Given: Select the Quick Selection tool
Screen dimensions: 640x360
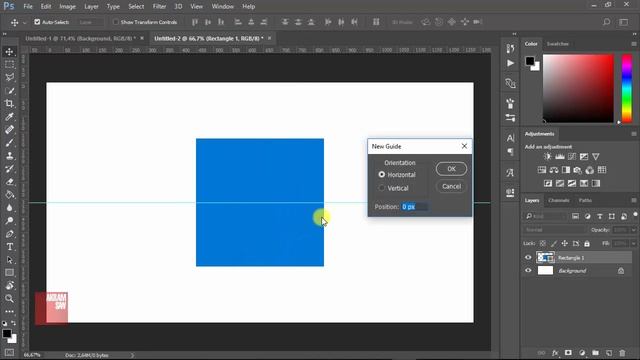Looking at the screenshot, I should [x=9, y=91].
